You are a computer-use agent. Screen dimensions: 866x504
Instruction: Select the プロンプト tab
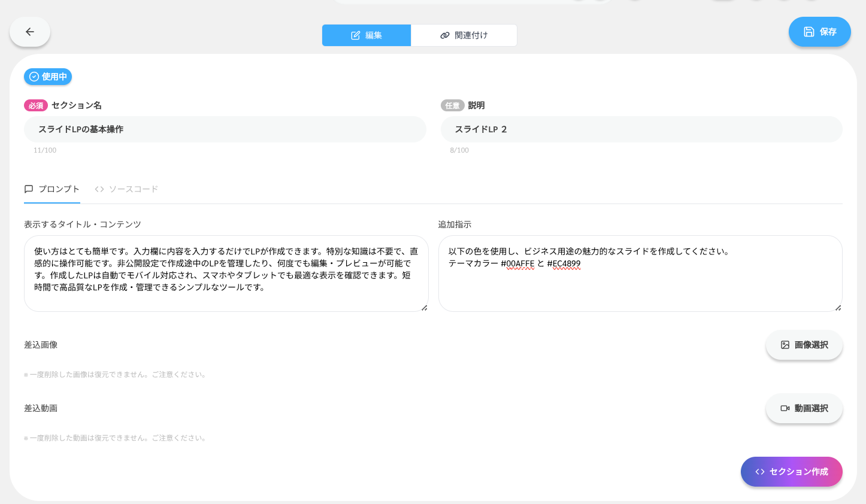tap(52, 189)
